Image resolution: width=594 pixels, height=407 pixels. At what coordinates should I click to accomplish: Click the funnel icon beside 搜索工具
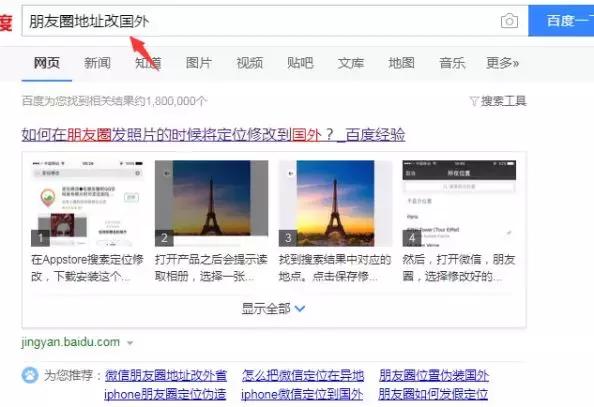click(474, 101)
